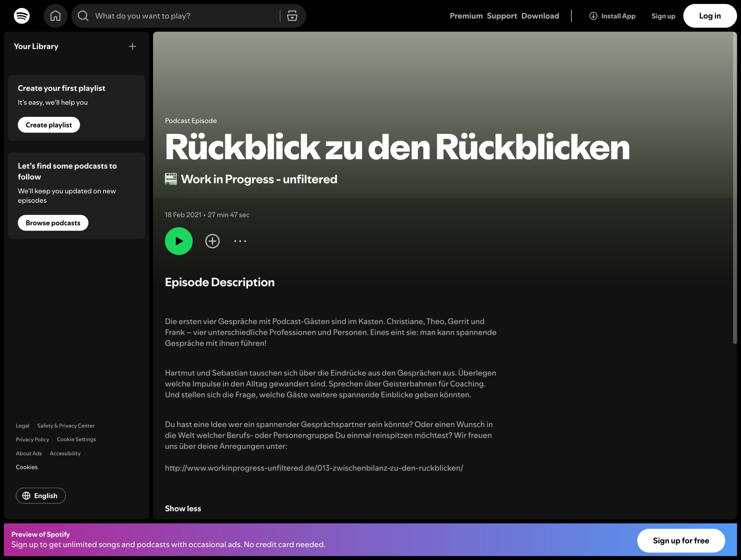This screenshot has width=741, height=560.
Task: Click the Install App download icon
Action: [x=593, y=16]
